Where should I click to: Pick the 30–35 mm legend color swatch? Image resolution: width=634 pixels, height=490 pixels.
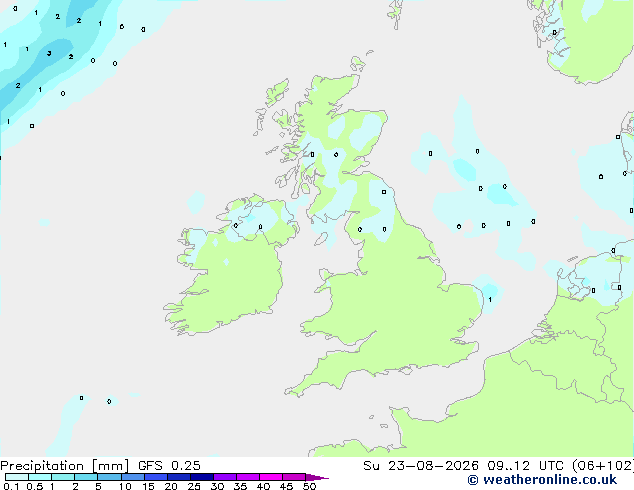click(x=224, y=477)
